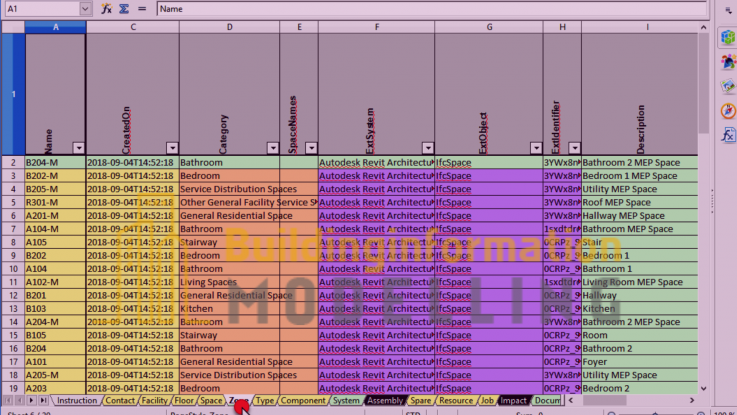Select column F header
Image resolution: width=737 pixels, height=415 pixels.
376,26
